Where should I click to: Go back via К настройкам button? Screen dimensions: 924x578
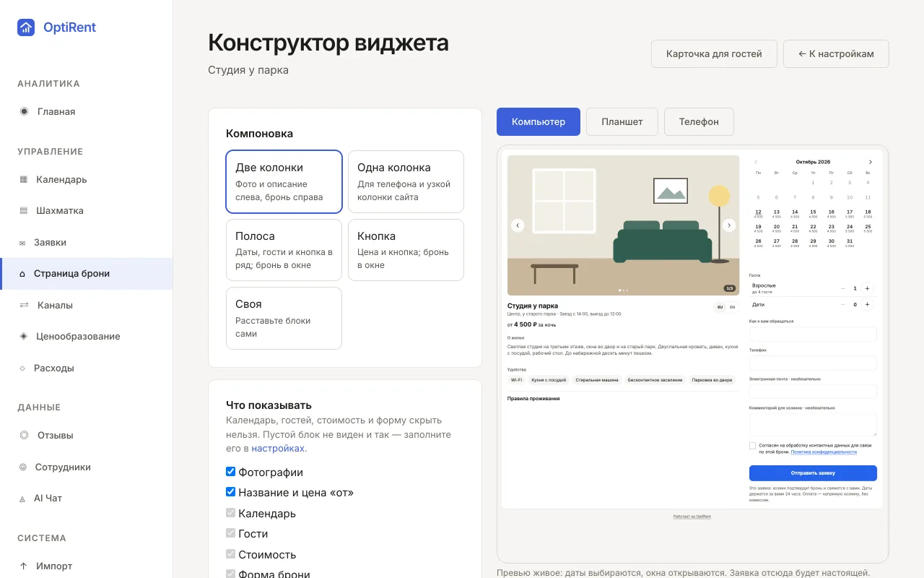point(836,53)
